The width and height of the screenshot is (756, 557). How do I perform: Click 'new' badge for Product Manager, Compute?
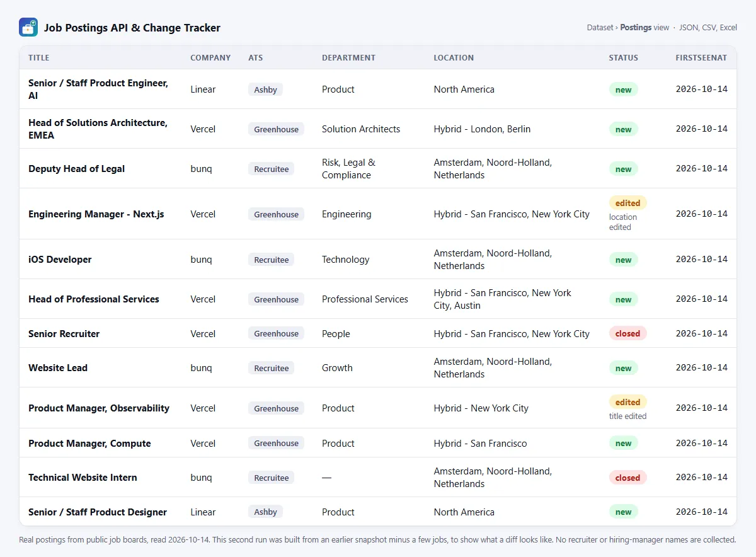pos(623,444)
